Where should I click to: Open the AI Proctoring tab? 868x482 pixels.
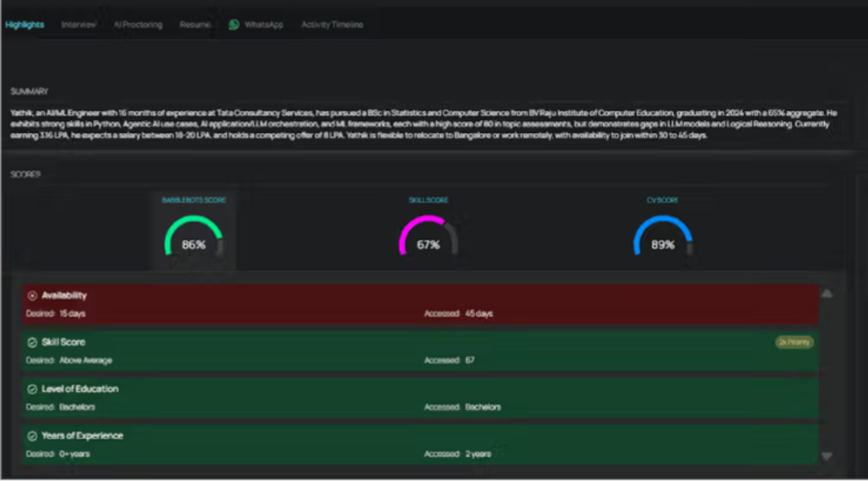138,25
